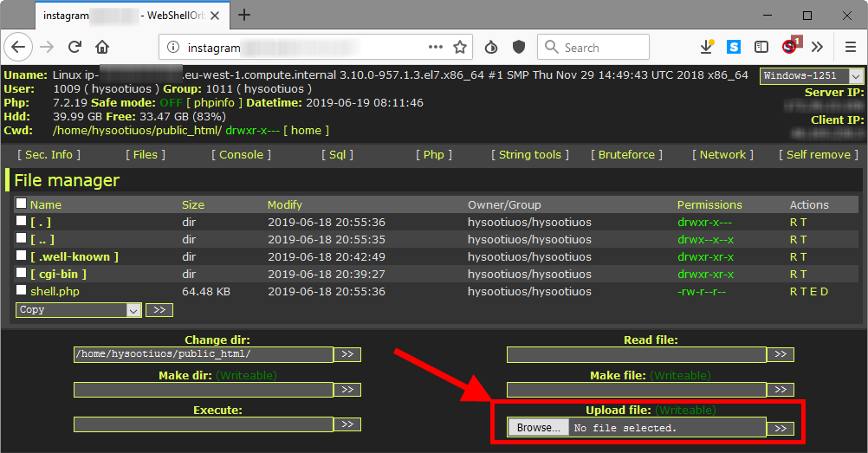Click the forward navigation arrow

coord(47,47)
